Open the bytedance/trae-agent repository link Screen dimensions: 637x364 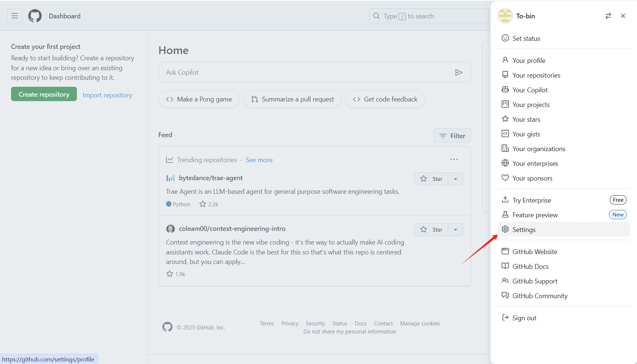211,178
